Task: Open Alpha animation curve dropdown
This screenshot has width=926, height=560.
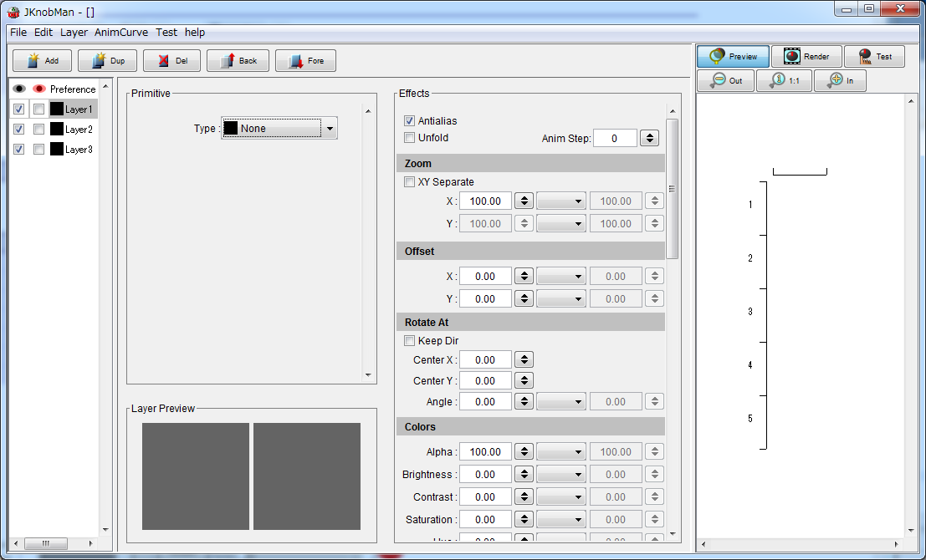Action: (x=561, y=452)
